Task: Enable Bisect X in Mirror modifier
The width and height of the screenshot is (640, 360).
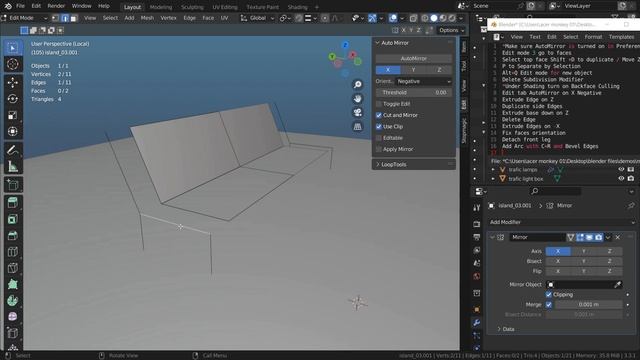Action: [x=558, y=261]
